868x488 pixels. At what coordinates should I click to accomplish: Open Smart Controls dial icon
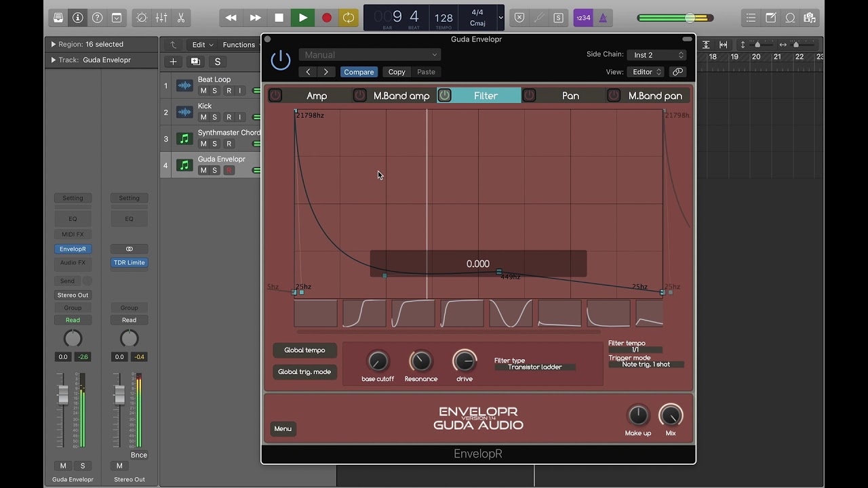click(x=142, y=18)
